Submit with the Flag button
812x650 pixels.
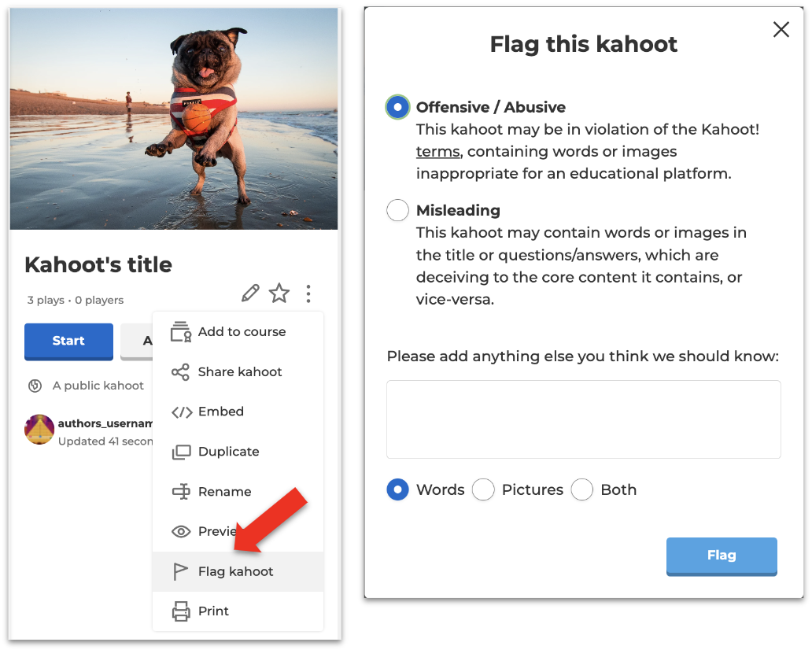[721, 556]
